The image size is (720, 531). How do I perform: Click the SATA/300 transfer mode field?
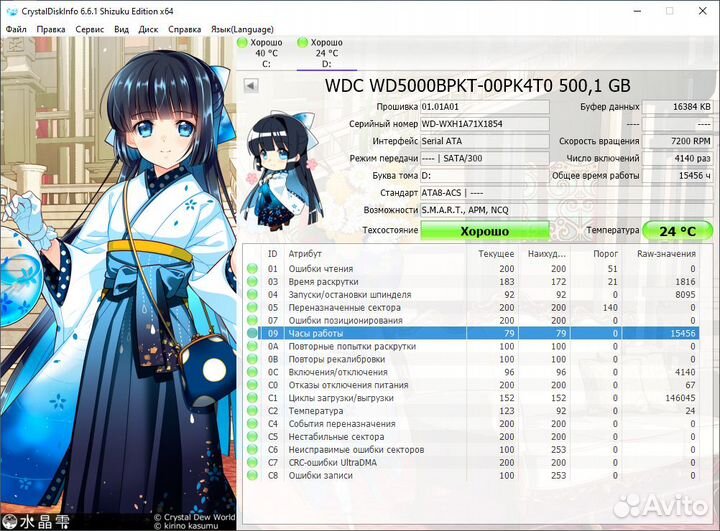(485, 158)
